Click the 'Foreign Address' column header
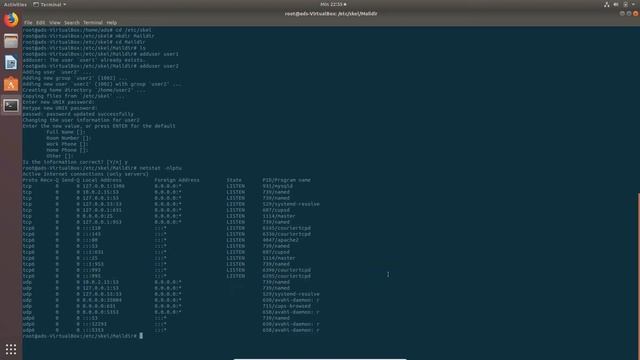 click(177, 180)
